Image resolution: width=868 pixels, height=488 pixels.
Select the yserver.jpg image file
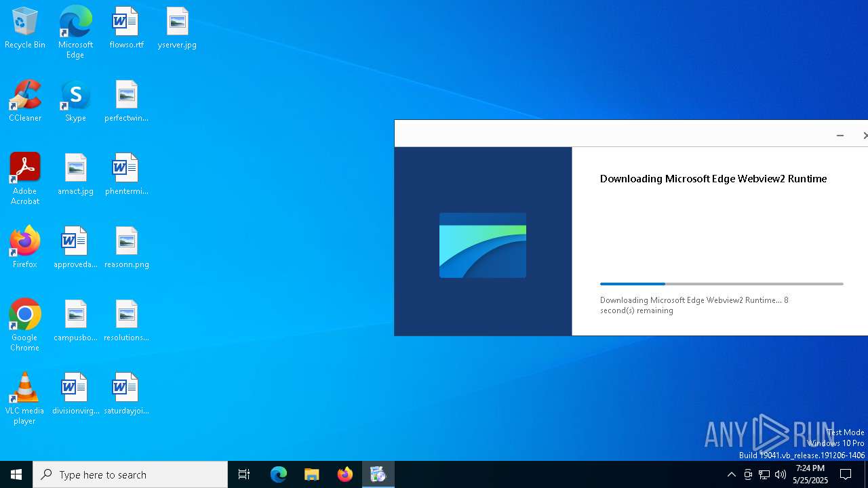pos(177,28)
